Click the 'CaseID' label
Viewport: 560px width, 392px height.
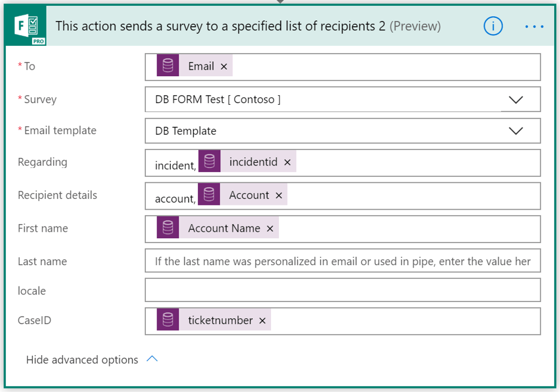click(x=35, y=321)
